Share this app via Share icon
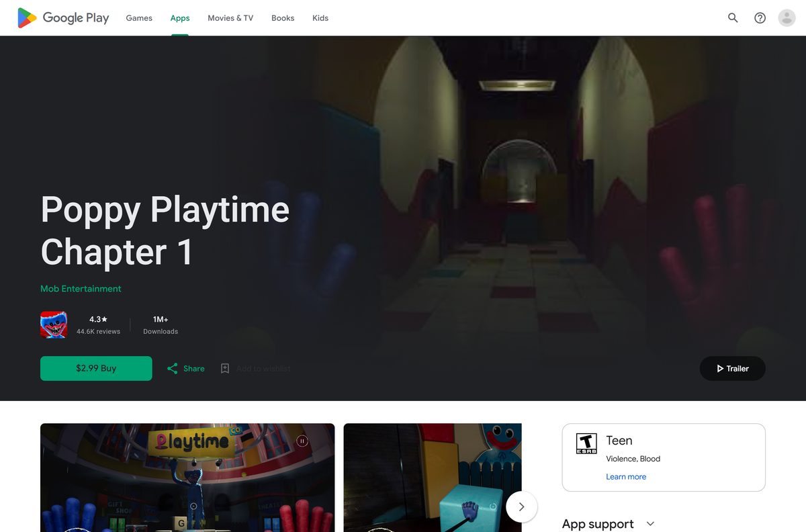Screen dimensions: 806x532 (186, 368)
